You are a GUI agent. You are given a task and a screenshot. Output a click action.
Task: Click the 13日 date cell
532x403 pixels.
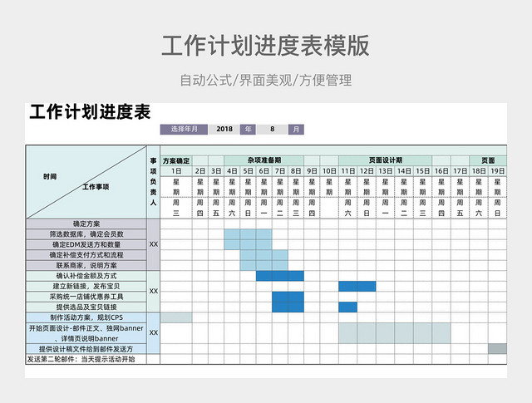(385, 171)
